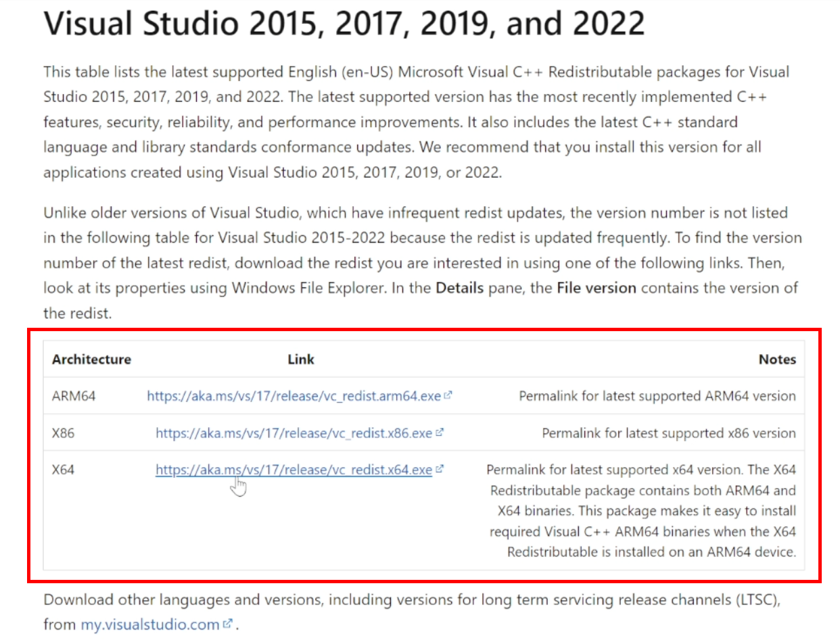
Task: Click the external-link icon after the X86 link
Action: pyautogui.click(x=439, y=433)
